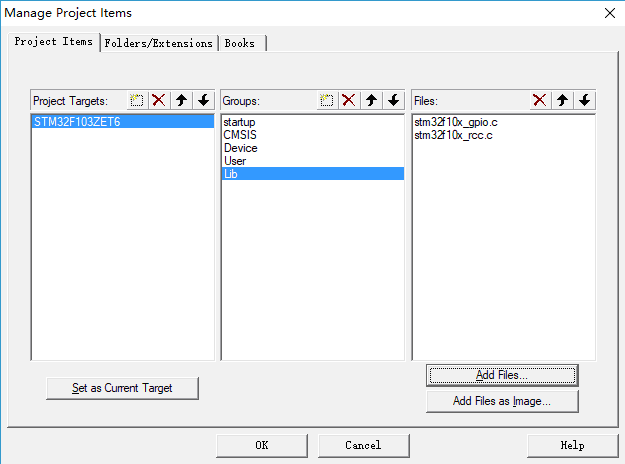Cancel the dialog
The width and height of the screenshot is (625, 464).
coord(364,445)
